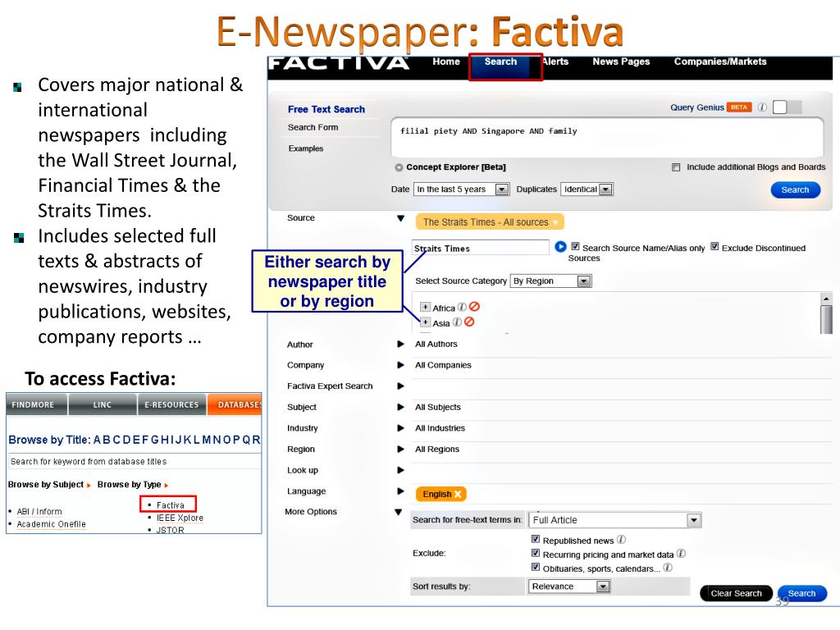Click the Browse by Subject arrow icon

[x=89, y=486]
